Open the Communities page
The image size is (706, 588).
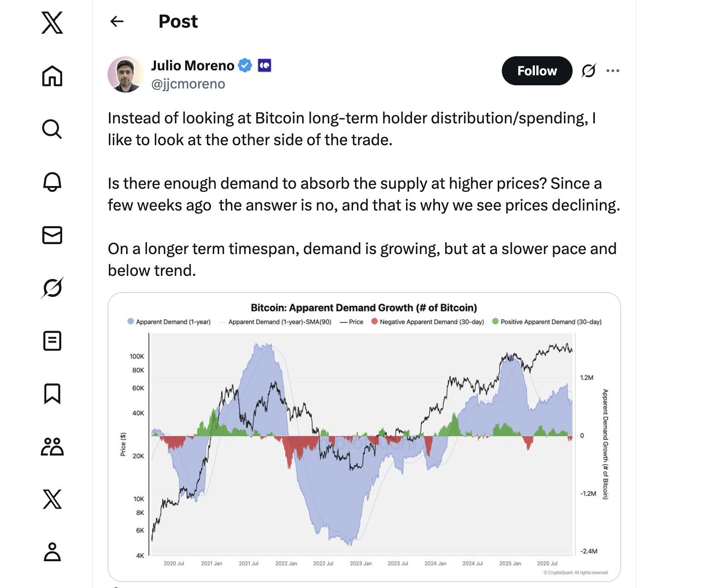pos(52,446)
